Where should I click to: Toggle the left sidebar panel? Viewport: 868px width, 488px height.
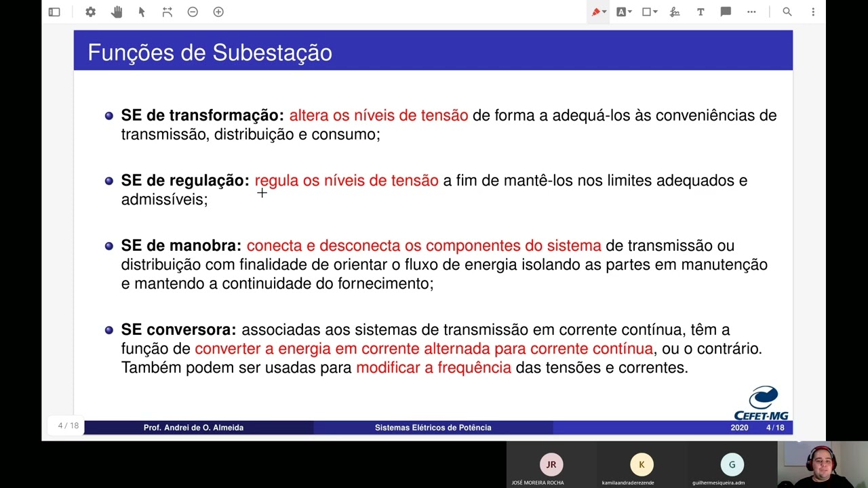(x=54, y=12)
